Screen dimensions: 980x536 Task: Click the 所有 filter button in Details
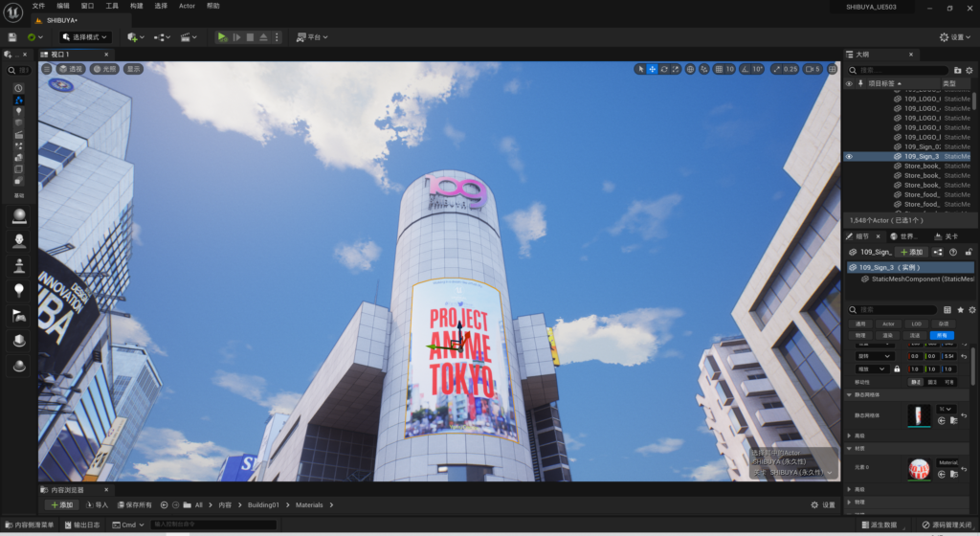point(942,335)
